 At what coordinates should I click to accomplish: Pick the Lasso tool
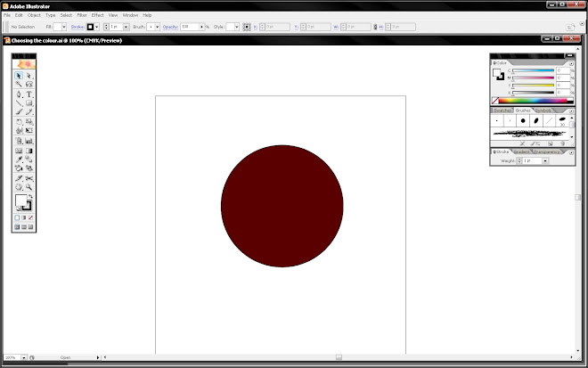point(29,84)
